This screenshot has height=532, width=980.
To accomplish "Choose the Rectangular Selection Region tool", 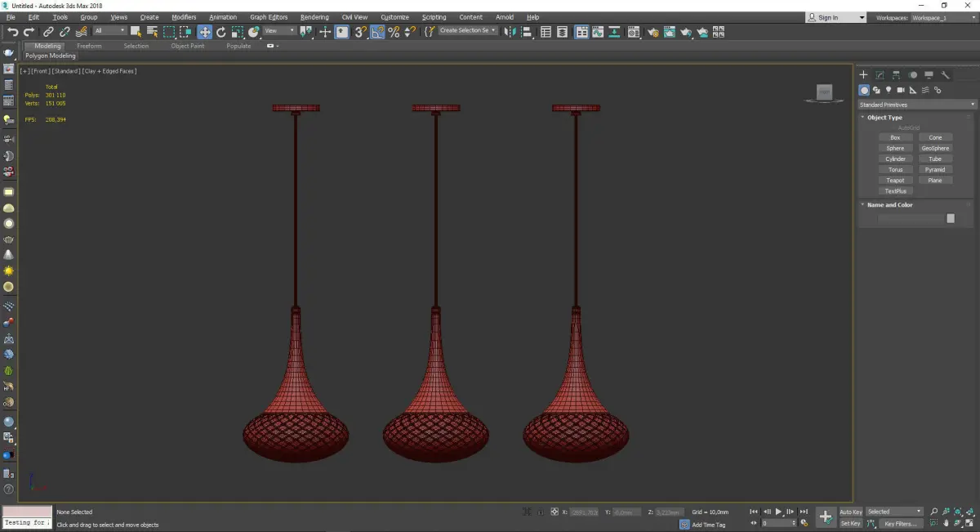I will coord(169,32).
